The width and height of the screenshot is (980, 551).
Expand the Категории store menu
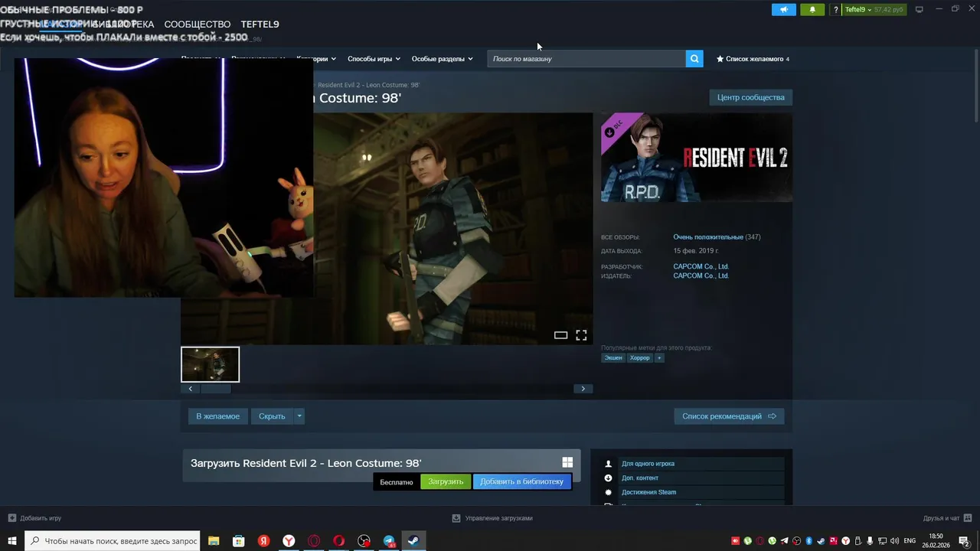[x=316, y=59]
